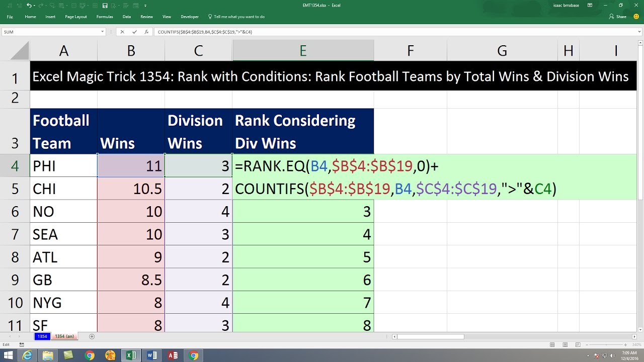The width and height of the screenshot is (644, 362).
Task: Switch to Page Layout view icon
Action: coord(565,344)
